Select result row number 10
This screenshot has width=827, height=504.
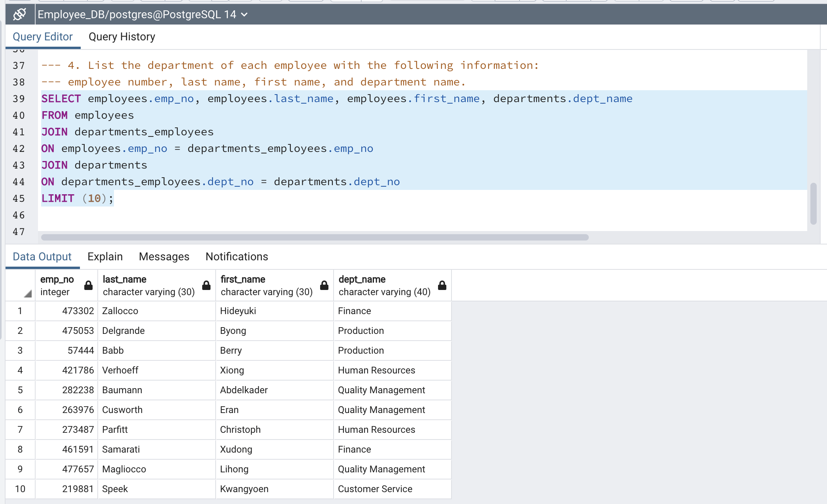click(20, 489)
